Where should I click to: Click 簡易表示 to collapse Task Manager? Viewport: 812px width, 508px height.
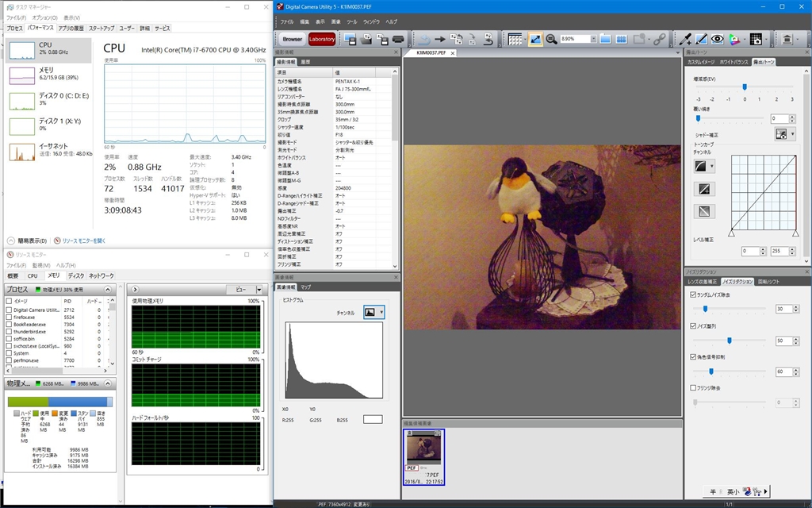point(31,241)
